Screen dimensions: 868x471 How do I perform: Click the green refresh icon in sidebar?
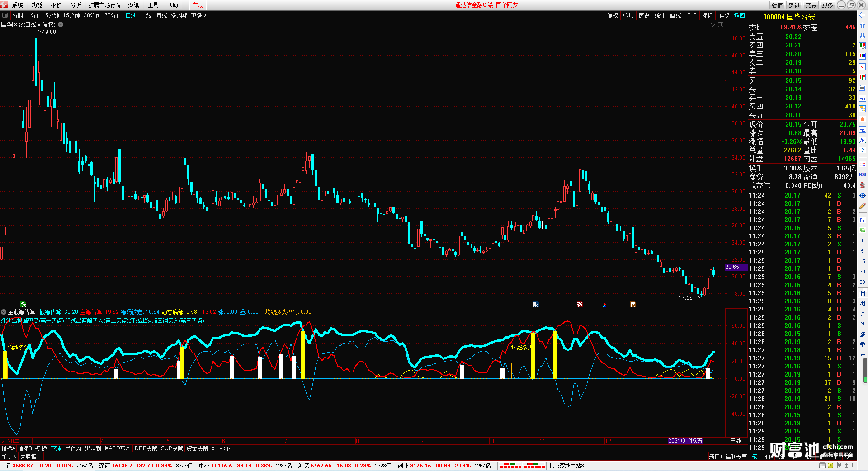(863, 230)
